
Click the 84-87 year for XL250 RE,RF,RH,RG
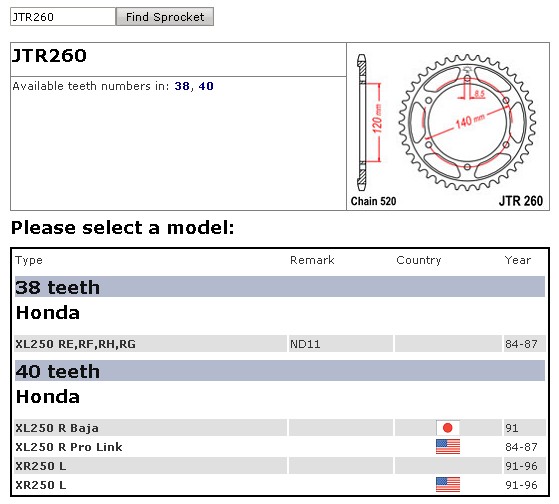(521, 344)
